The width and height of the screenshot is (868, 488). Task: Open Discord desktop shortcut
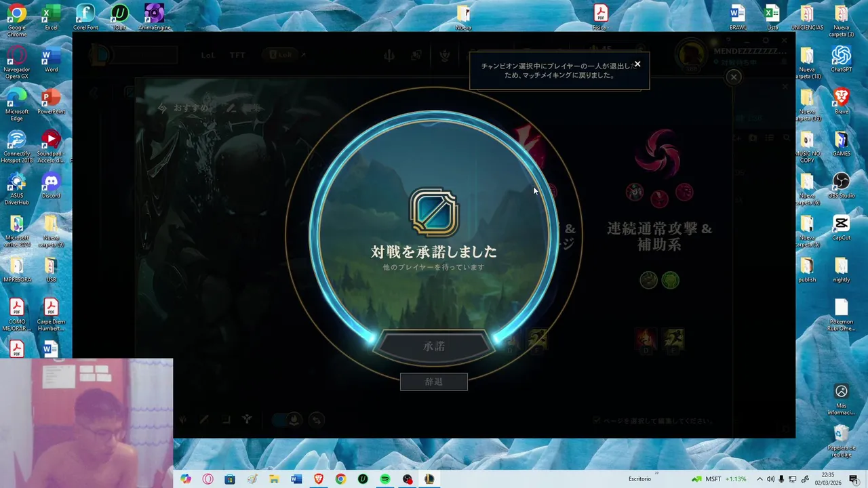(x=51, y=186)
